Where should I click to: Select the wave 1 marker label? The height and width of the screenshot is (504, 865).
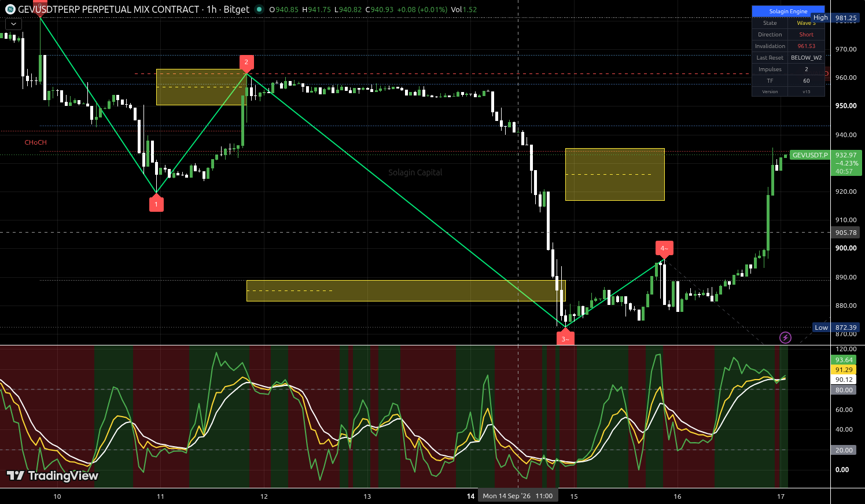pos(156,204)
